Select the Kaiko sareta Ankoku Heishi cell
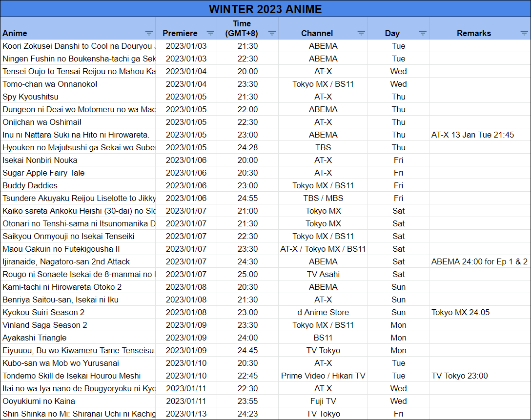531x420 pixels. click(x=78, y=211)
